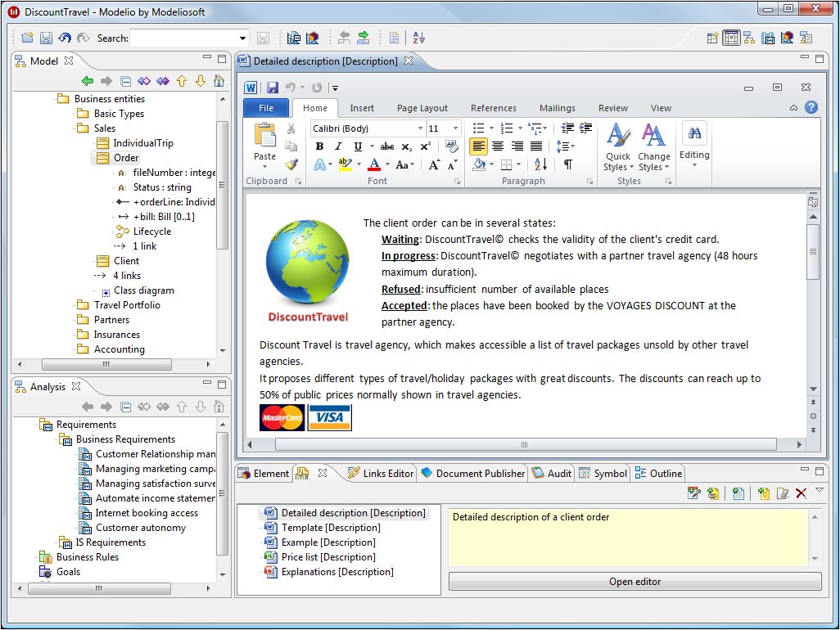This screenshot has height=630, width=840.
Task: Click Modelio save project icon
Action: click(46, 38)
